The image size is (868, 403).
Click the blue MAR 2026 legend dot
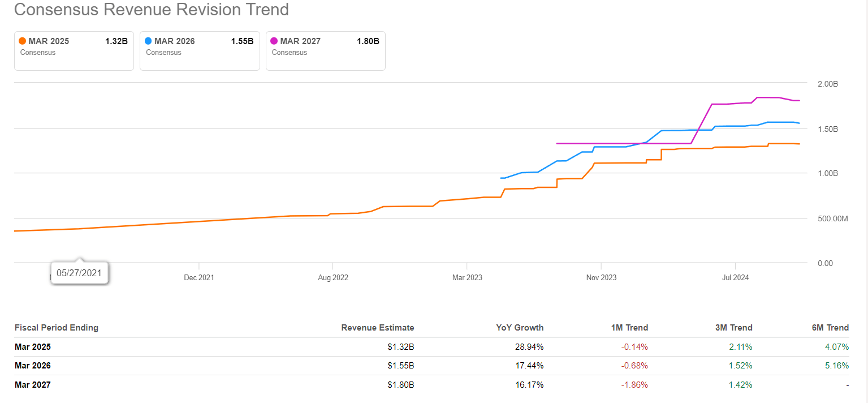click(148, 41)
